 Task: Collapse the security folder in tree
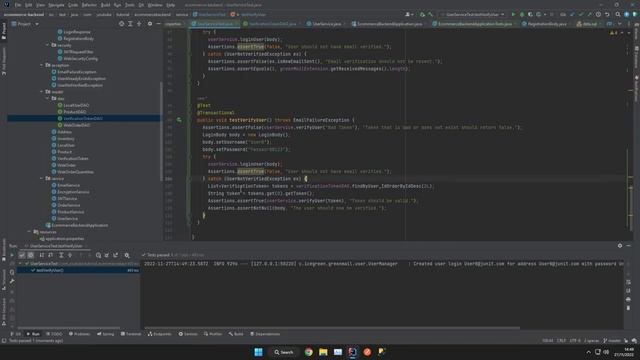tap(48, 45)
